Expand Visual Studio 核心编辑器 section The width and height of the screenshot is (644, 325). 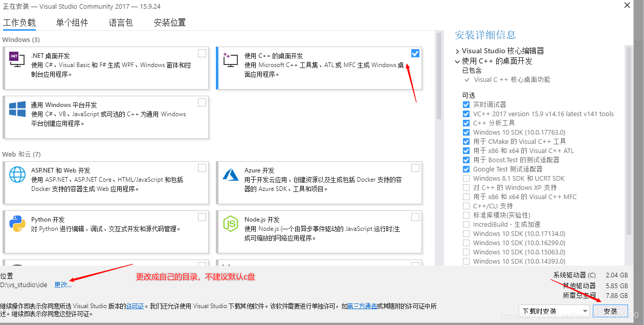tap(457, 51)
